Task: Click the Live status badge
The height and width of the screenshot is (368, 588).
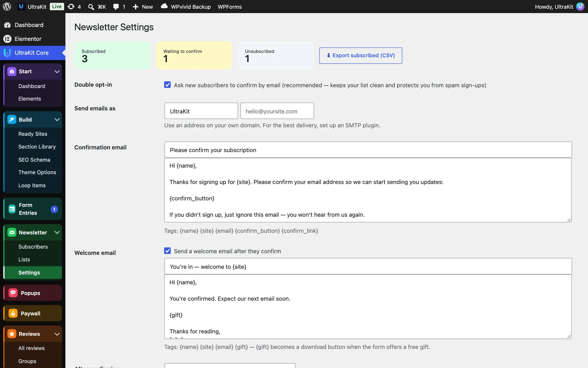Action: 57,7
